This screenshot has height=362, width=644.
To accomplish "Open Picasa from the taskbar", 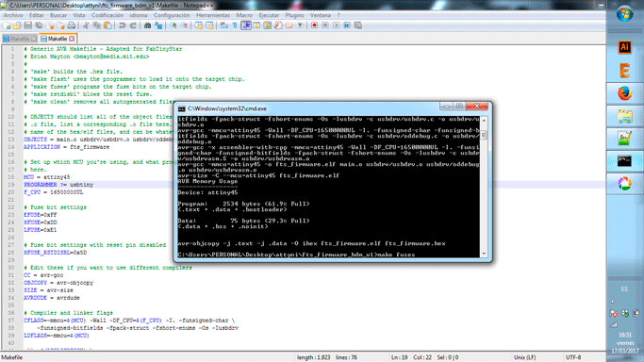I will (625, 184).
